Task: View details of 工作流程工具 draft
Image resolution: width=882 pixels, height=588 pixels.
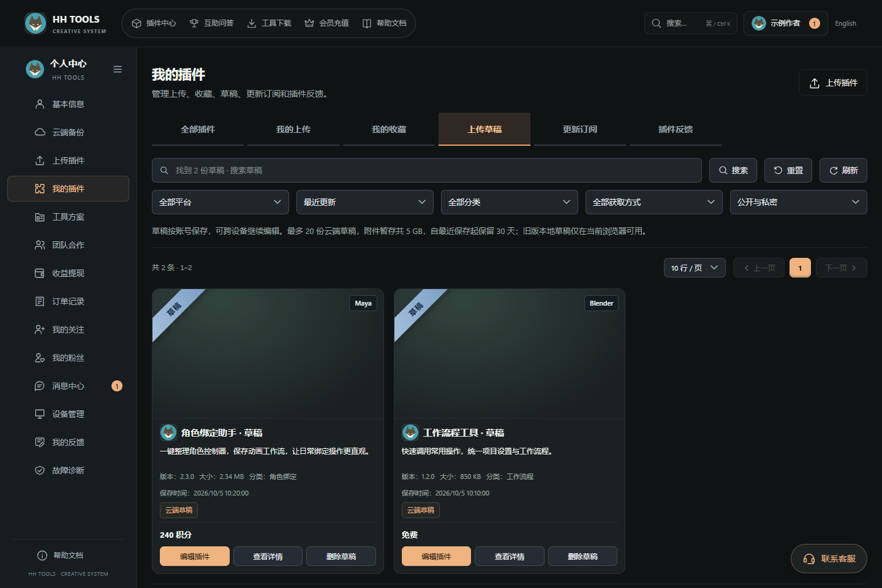Action: pos(510,556)
